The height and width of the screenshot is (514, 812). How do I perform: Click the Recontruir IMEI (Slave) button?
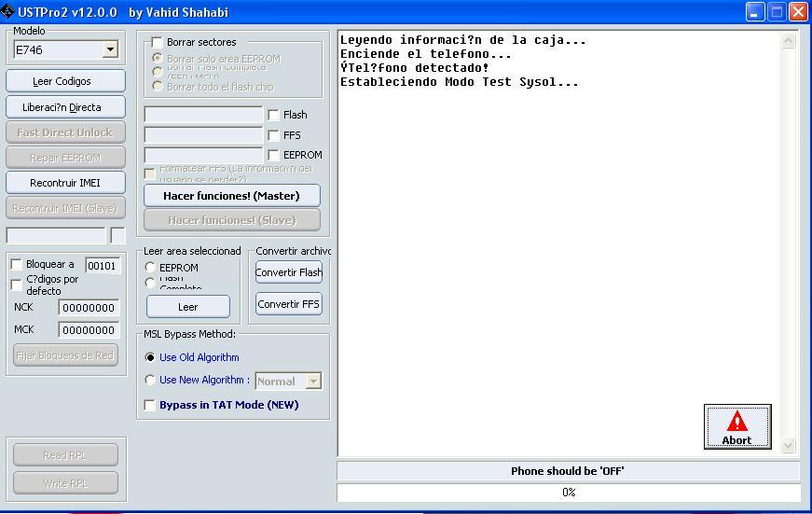tap(65, 208)
